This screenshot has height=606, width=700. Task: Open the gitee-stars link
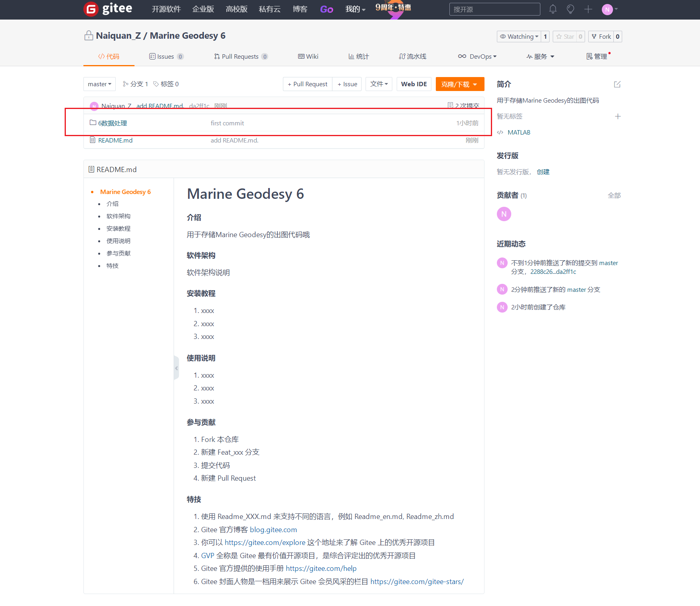[x=417, y=581]
